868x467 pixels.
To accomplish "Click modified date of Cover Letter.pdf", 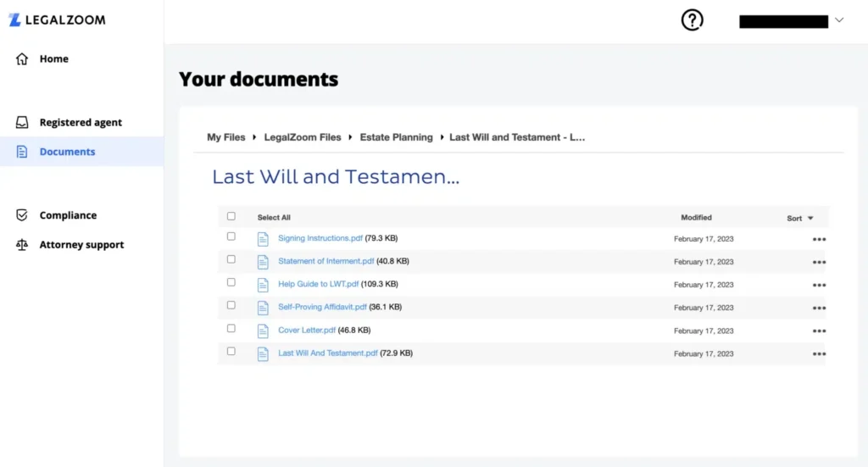I will coord(704,331).
